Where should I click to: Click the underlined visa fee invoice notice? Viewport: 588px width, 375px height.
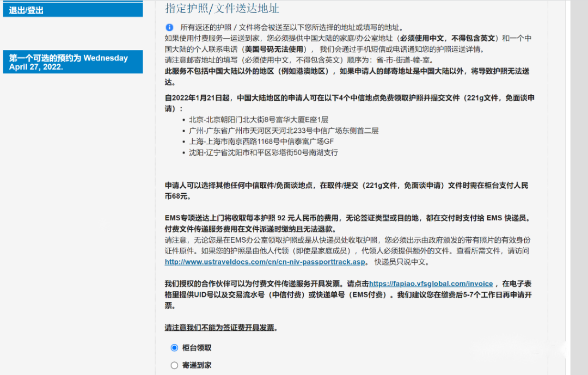pos(221,328)
